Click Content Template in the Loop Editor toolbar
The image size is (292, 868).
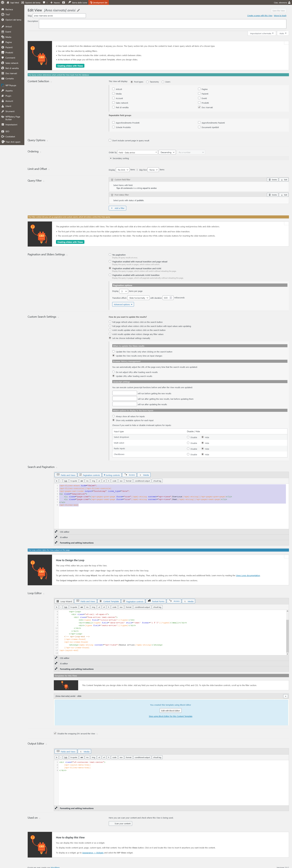tap(109, 601)
